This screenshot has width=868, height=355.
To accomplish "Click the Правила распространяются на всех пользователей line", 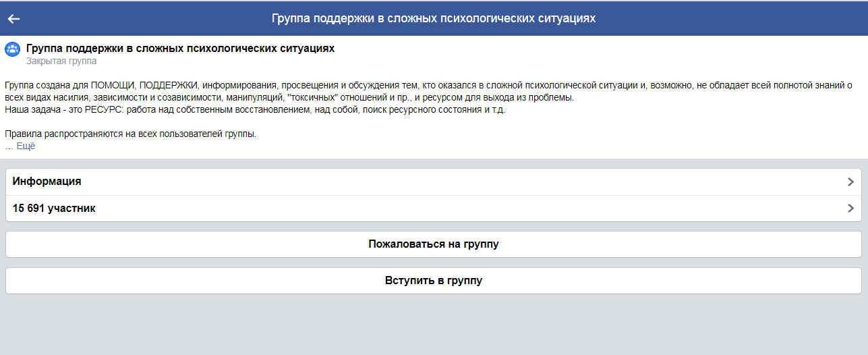I will (131, 134).
